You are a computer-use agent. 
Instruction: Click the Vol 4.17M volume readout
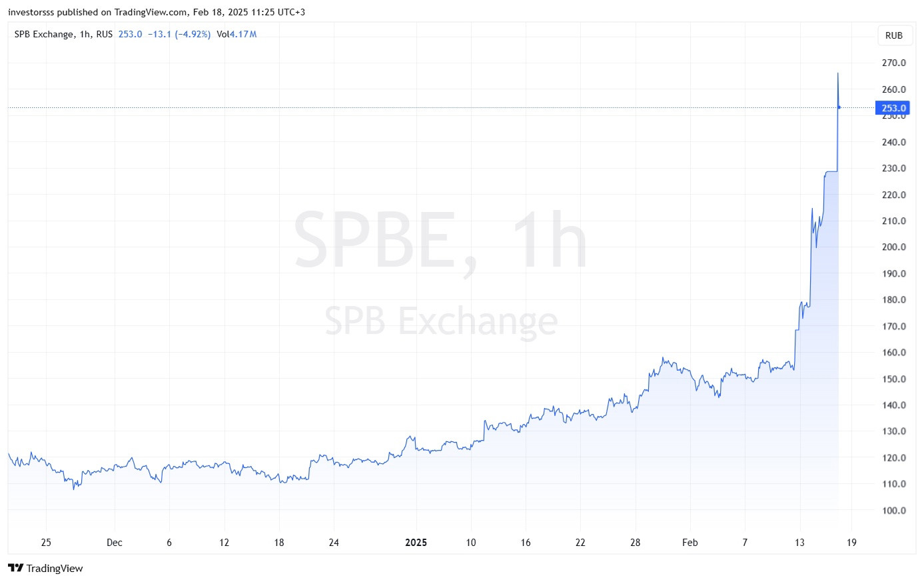[x=236, y=34]
